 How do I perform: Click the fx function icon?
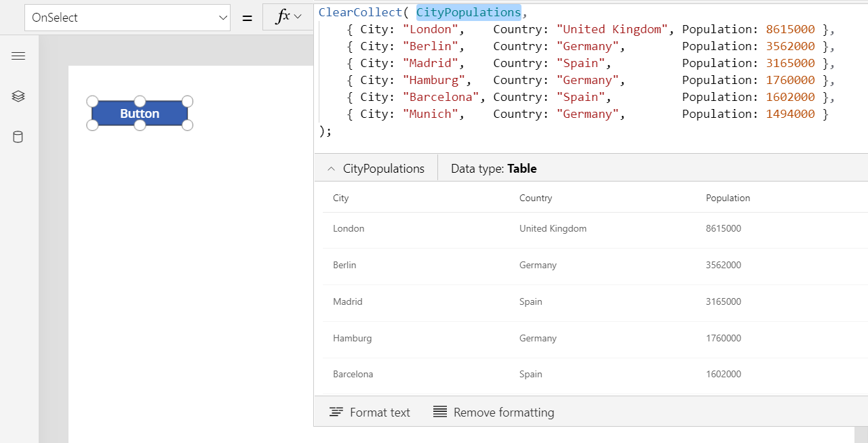point(282,18)
